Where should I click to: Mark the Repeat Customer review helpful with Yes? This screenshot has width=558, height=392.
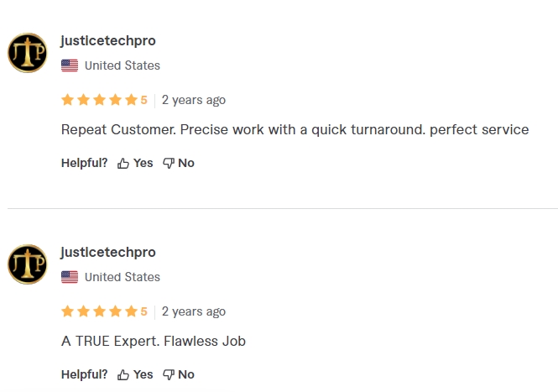tap(135, 163)
